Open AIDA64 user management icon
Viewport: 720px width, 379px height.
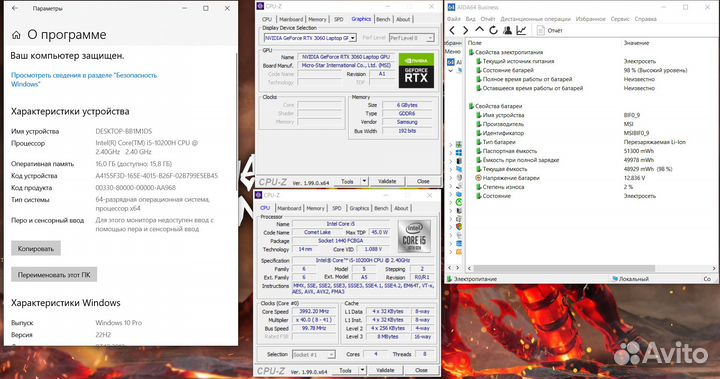click(507, 30)
